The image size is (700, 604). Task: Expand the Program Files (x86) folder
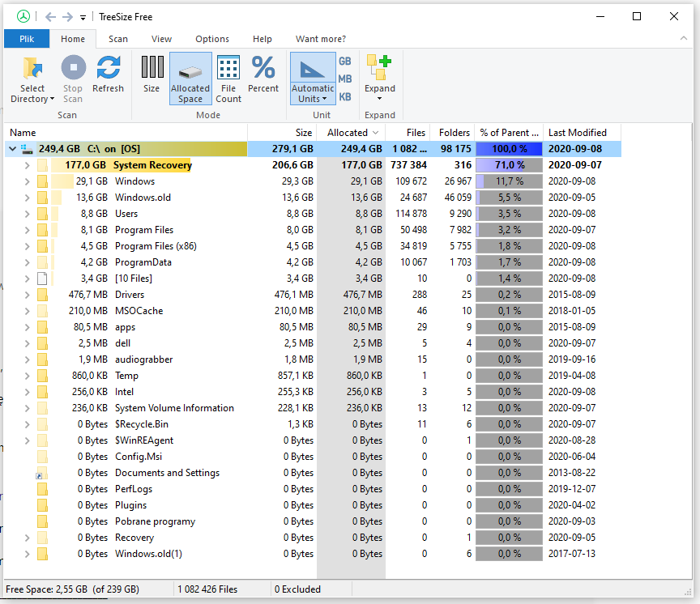pos(28,246)
